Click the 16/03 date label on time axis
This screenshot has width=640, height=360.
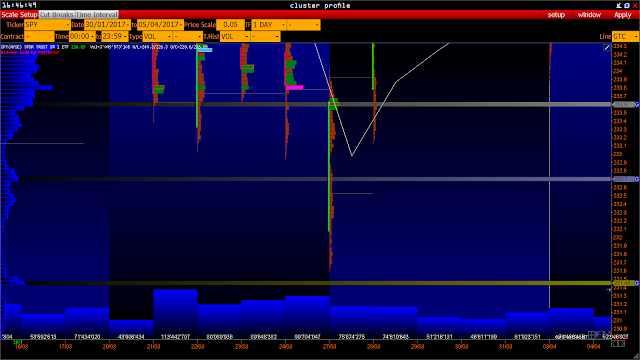coord(21,347)
